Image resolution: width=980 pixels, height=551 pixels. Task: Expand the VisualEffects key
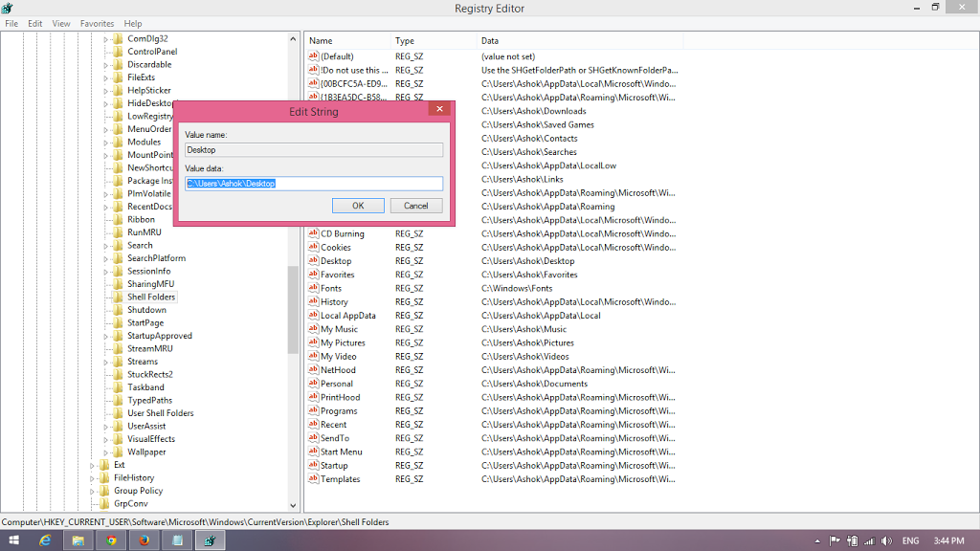106,440
